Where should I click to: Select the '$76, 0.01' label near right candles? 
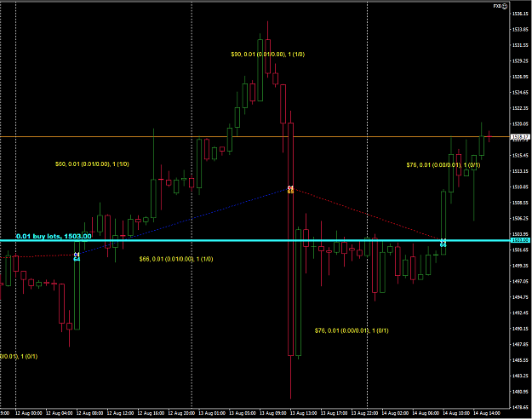pyautogui.click(x=443, y=165)
